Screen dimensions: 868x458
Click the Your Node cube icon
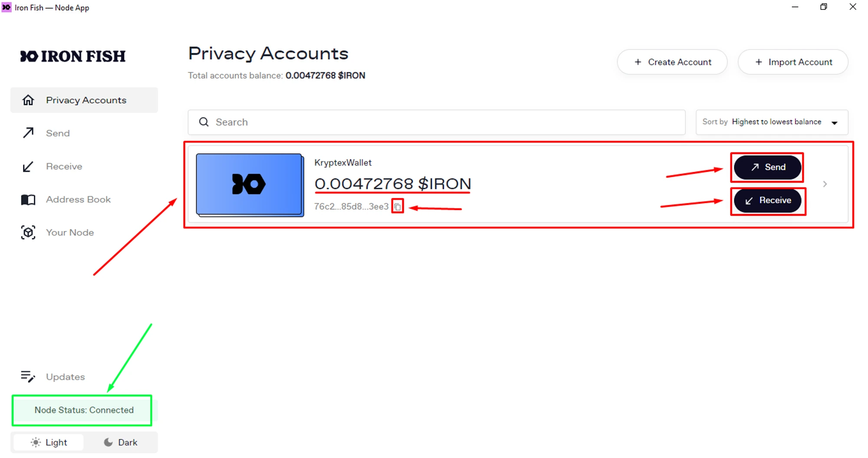click(x=28, y=233)
